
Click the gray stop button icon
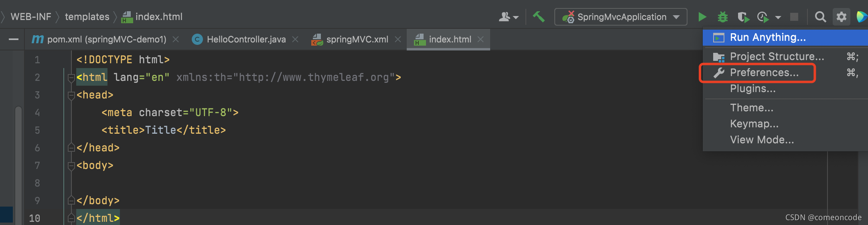tap(794, 17)
